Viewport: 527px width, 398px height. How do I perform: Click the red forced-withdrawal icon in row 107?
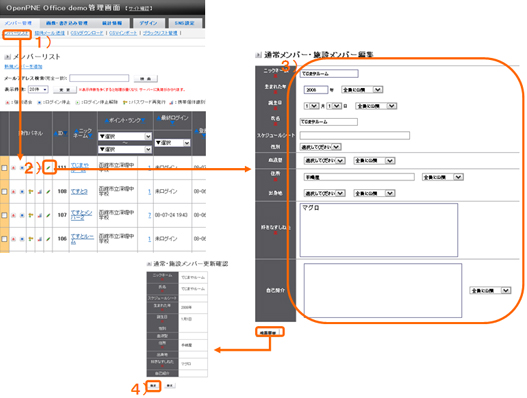point(13,215)
